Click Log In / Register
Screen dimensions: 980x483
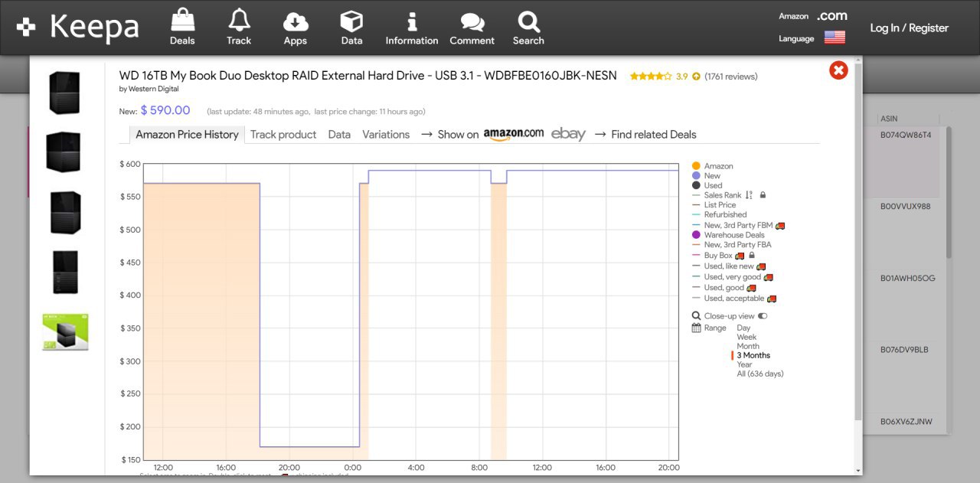pyautogui.click(x=909, y=28)
